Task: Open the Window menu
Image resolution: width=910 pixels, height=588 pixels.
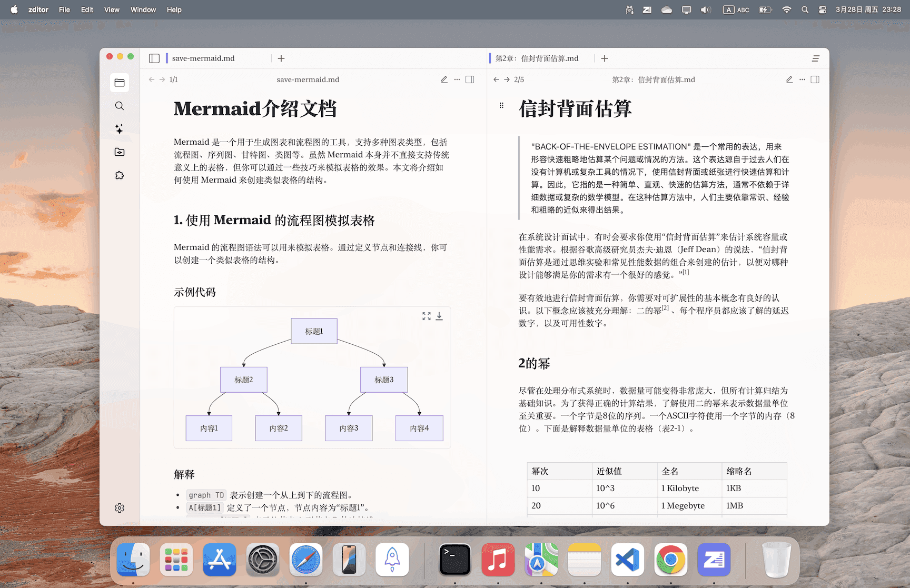Action: click(x=143, y=9)
